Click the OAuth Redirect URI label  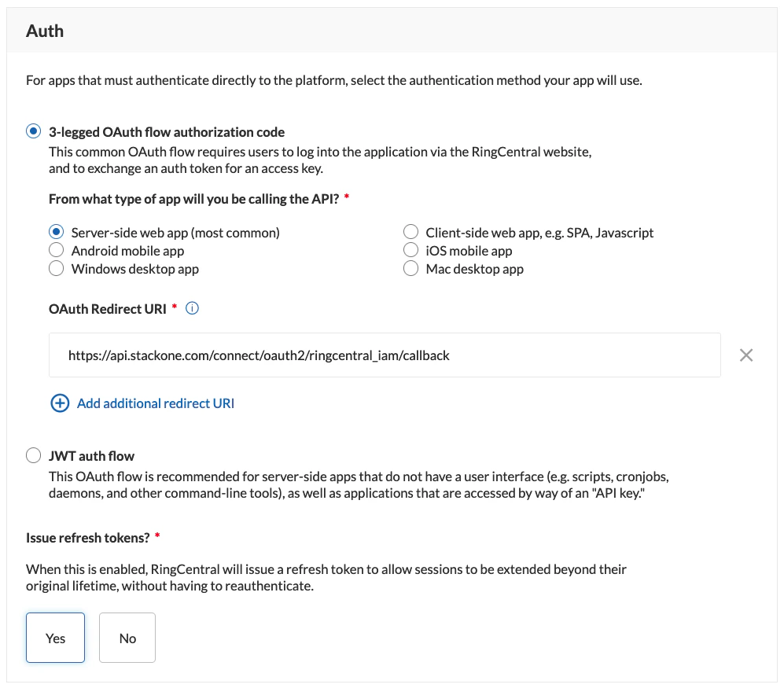coord(107,308)
